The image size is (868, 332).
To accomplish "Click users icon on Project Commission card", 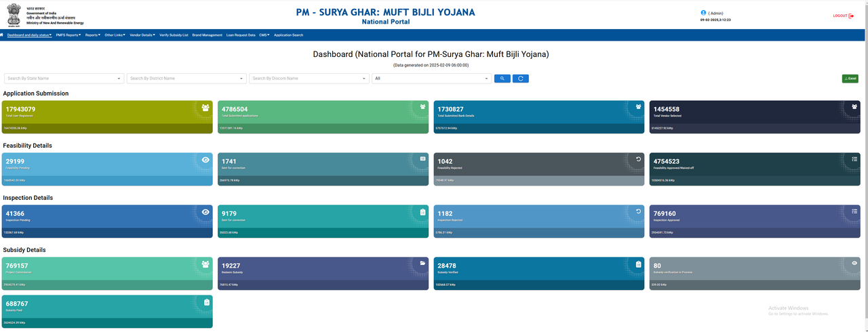I will [205, 264].
